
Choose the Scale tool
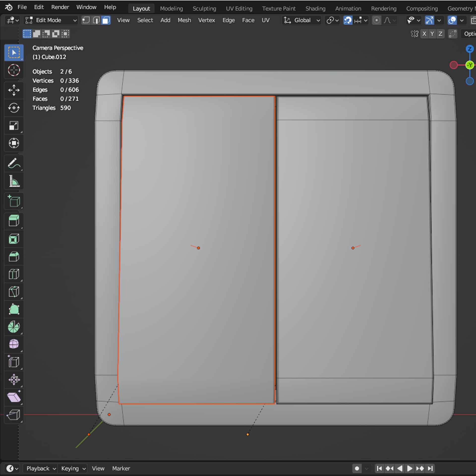click(x=14, y=126)
